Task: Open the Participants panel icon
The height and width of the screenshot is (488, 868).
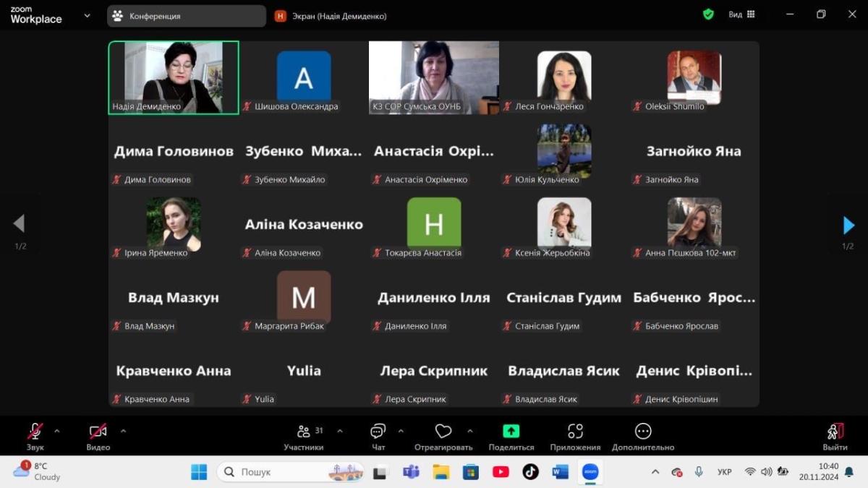Action: click(305, 432)
